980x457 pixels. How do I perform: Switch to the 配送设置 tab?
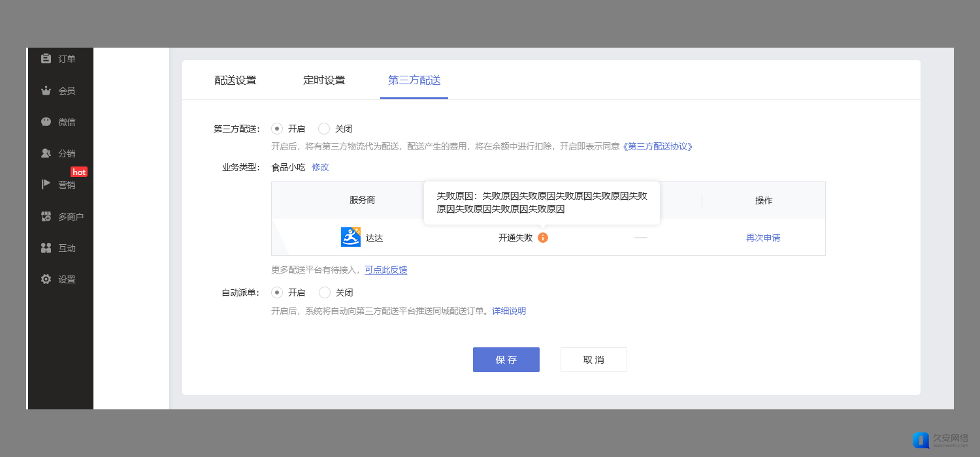[x=235, y=80]
